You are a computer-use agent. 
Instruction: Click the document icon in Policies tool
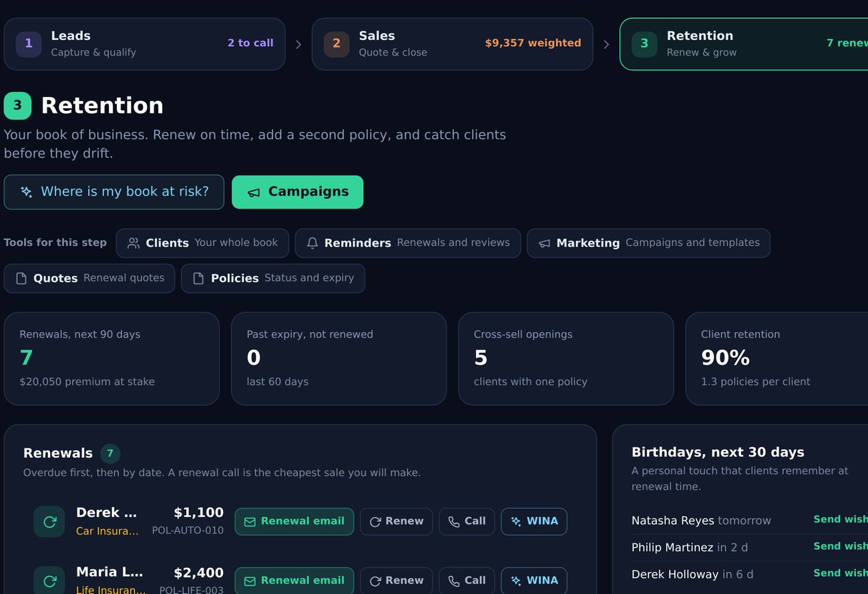[x=198, y=279]
